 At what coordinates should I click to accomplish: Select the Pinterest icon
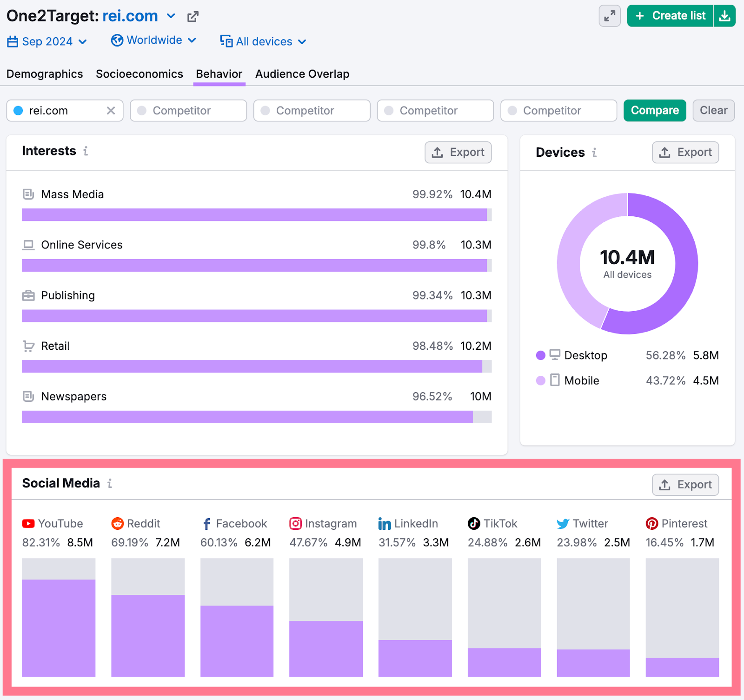pos(651,523)
